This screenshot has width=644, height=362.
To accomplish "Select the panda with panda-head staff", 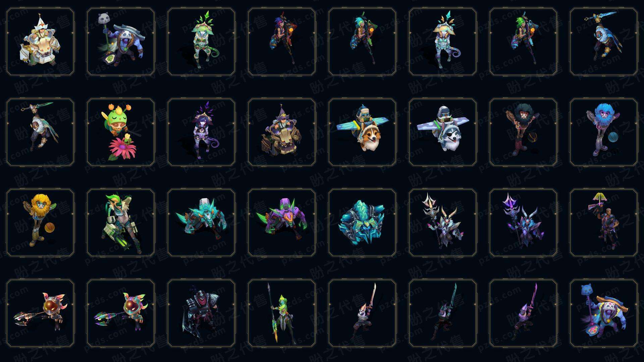I will (121, 42).
